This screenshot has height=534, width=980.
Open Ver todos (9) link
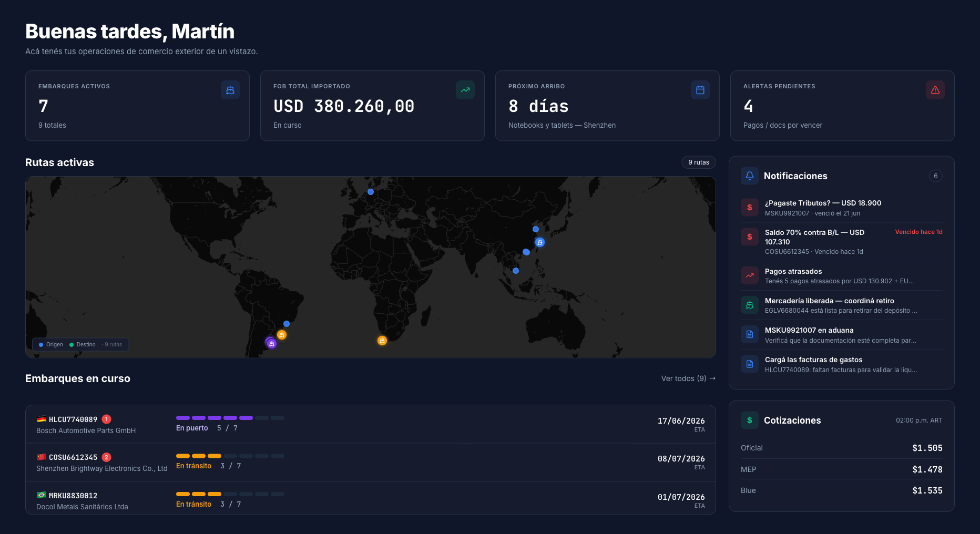point(688,378)
